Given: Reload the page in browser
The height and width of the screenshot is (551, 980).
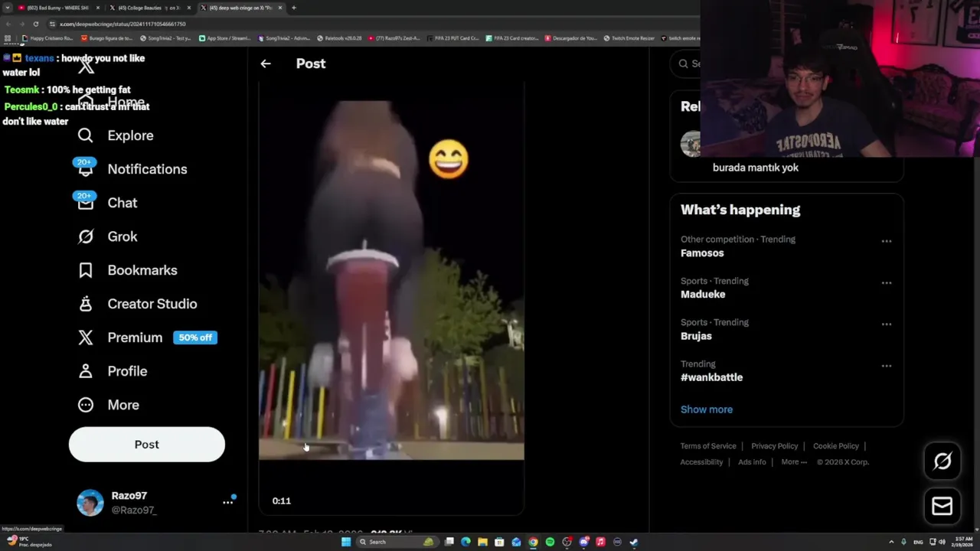Looking at the screenshot, I should (35, 24).
